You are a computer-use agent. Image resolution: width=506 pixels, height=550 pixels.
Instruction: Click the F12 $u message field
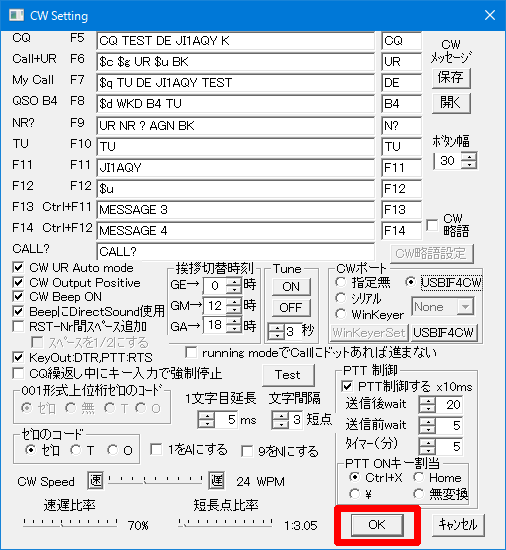click(x=235, y=189)
